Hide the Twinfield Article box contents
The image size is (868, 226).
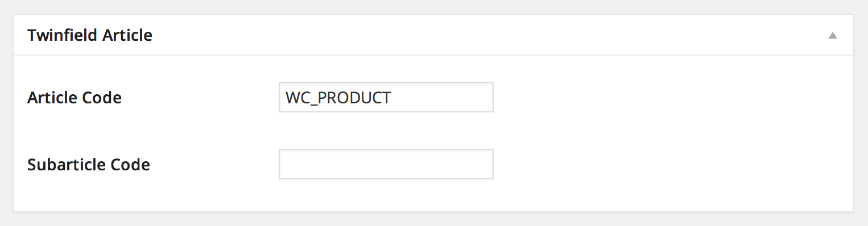coord(832,35)
